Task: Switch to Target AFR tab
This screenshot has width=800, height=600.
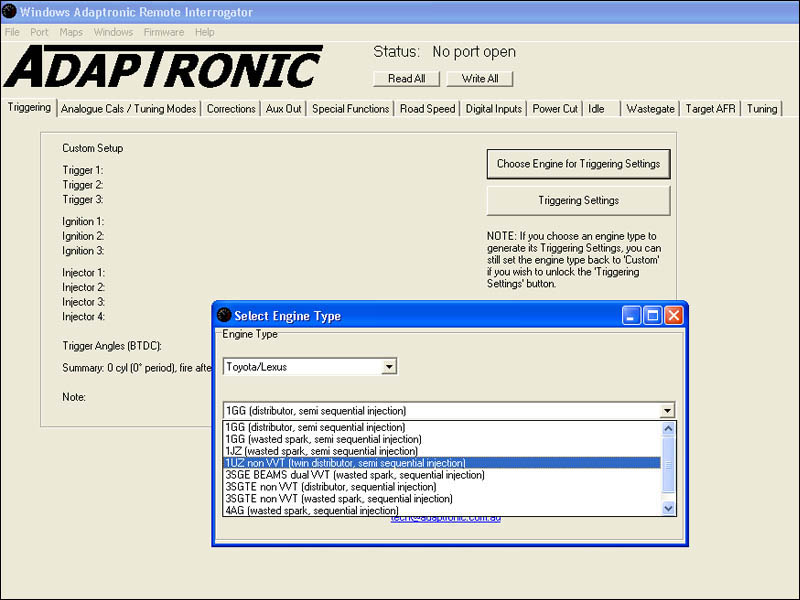Action: pyautogui.click(x=710, y=109)
